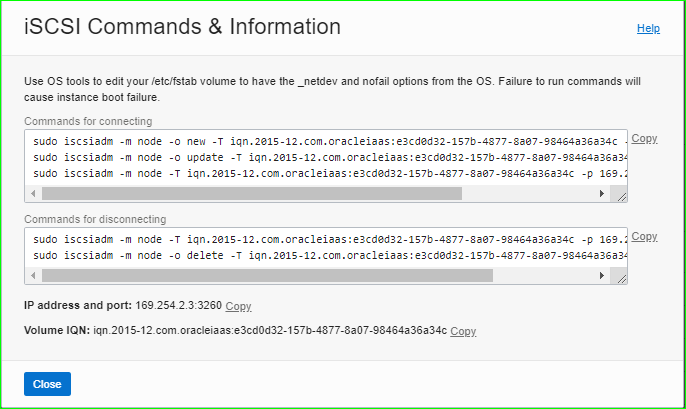The height and width of the screenshot is (409, 686).
Task: Click left scroll arrow in disconnecting commands box
Action: pyautogui.click(x=35, y=275)
